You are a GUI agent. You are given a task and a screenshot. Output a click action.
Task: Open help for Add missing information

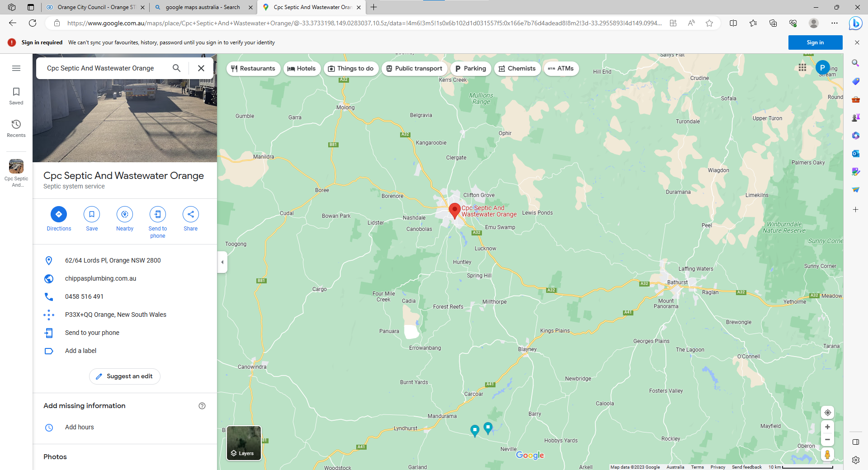pyautogui.click(x=202, y=406)
